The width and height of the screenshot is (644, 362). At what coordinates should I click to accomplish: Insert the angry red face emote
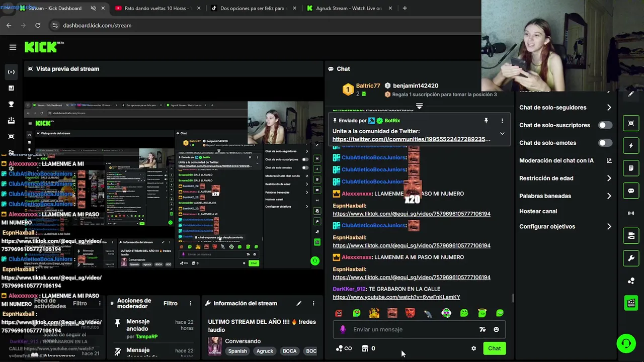coord(339,313)
